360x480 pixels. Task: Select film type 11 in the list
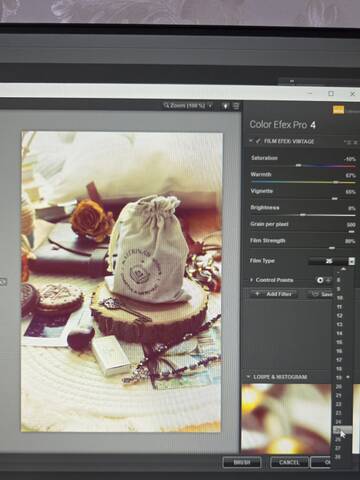(339, 307)
